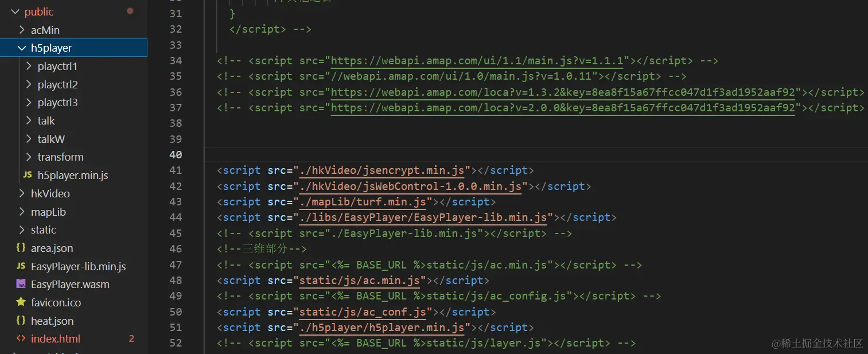Follow ./h5player/h5player.min.js path link

pyautogui.click(x=382, y=328)
